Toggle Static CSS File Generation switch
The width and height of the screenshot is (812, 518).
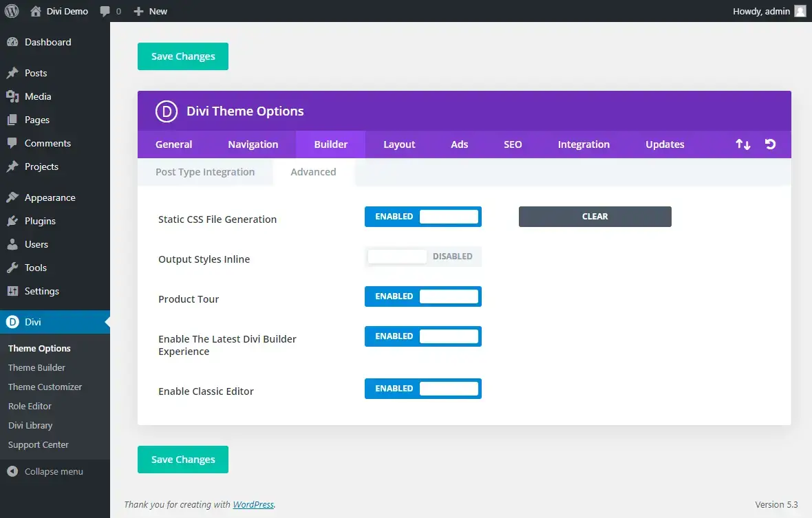click(423, 216)
